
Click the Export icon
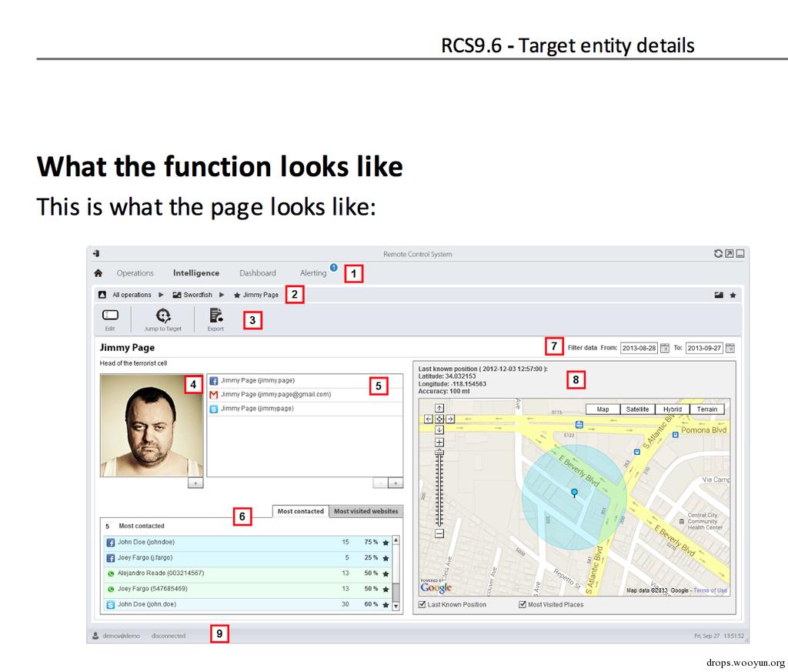click(216, 315)
